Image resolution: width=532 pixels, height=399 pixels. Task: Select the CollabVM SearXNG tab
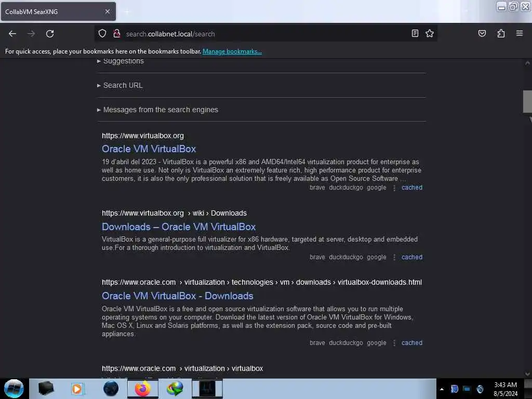click(x=58, y=11)
